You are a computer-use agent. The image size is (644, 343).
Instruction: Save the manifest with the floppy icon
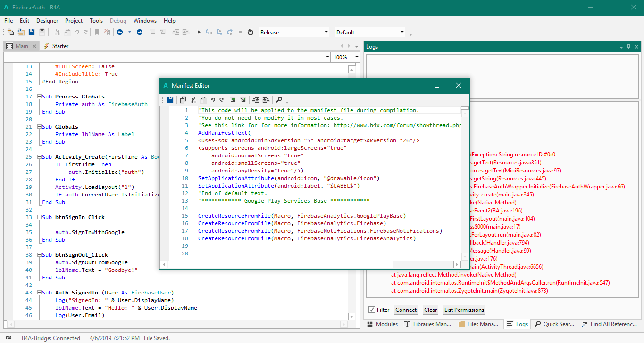coord(170,100)
